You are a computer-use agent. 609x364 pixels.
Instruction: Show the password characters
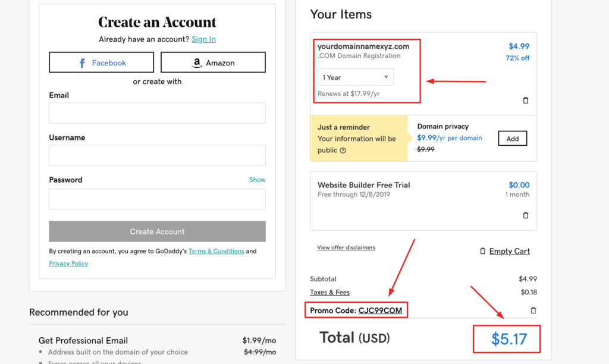point(257,180)
